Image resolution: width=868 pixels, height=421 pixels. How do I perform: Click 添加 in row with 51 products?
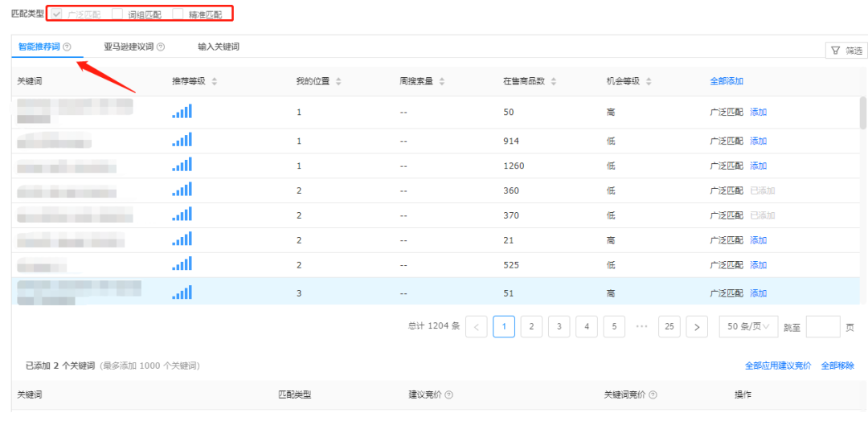pyautogui.click(x=759, y=293)
